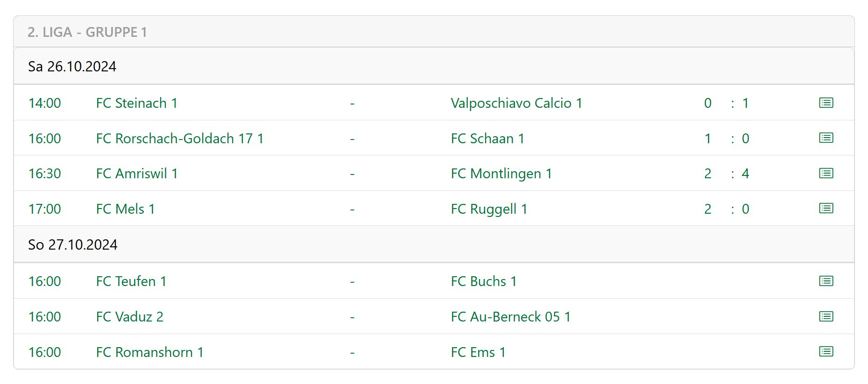868x384 pixels.
Task: Click the 2. LIGA - GRUPPE 1 header
Action: pos(87,32)
